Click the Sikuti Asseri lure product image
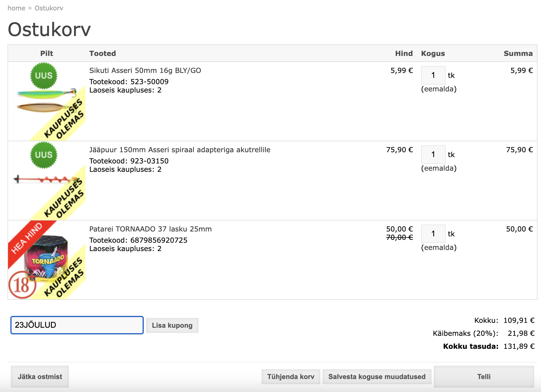Screen dimensions: 541x392 click(46, 101)
